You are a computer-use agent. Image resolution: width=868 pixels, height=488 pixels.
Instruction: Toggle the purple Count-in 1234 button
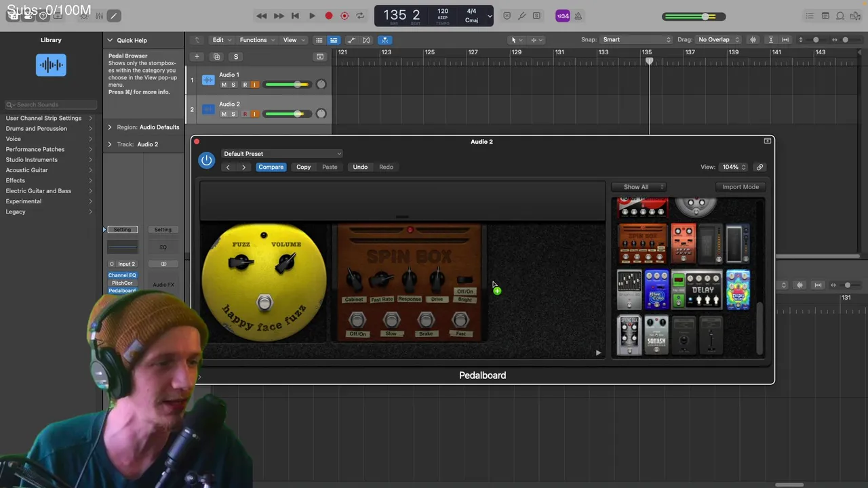pos(562,16)
